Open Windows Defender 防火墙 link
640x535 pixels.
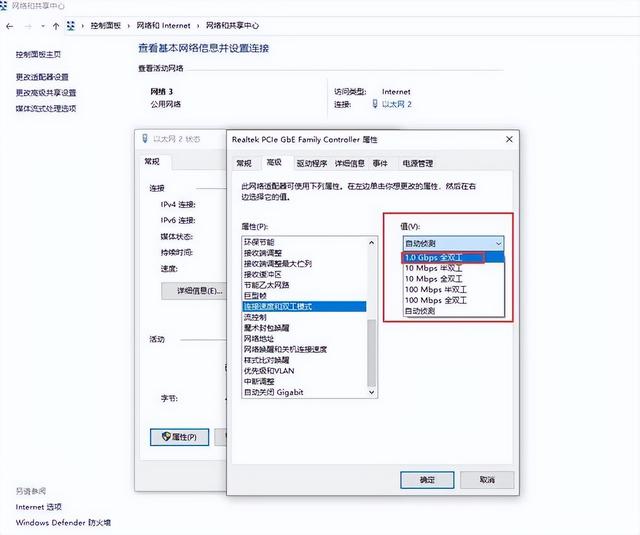coord(63,522)
